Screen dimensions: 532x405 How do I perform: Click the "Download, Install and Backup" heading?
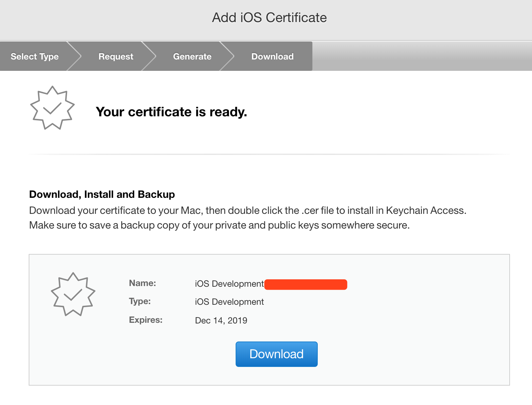click(x=102, y=194)
